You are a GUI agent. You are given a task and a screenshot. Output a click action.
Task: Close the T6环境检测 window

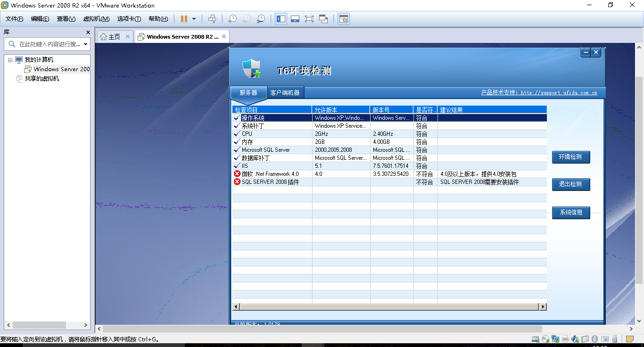(x=596, y=52)
